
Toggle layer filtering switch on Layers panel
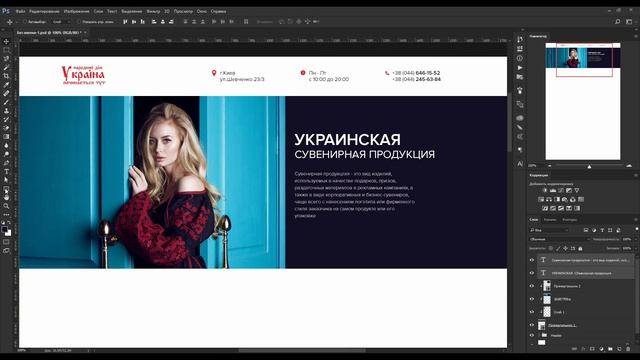click(636, 229)
